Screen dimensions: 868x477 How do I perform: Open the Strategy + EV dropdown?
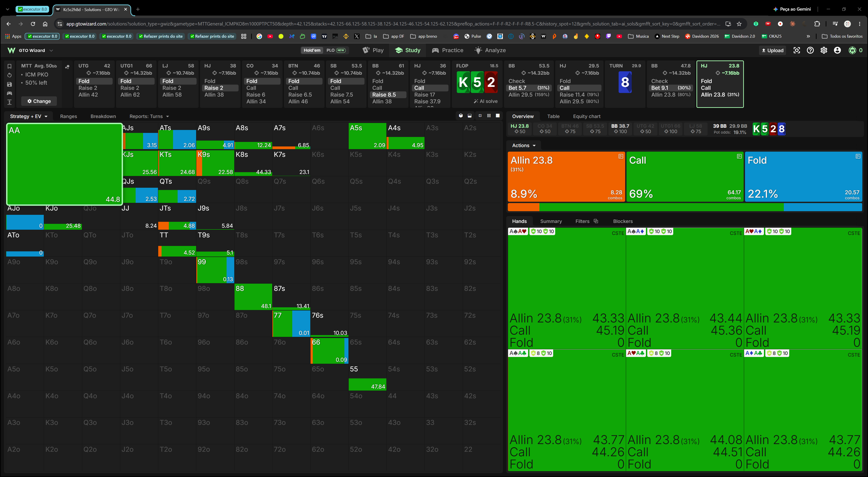[29, 116]
